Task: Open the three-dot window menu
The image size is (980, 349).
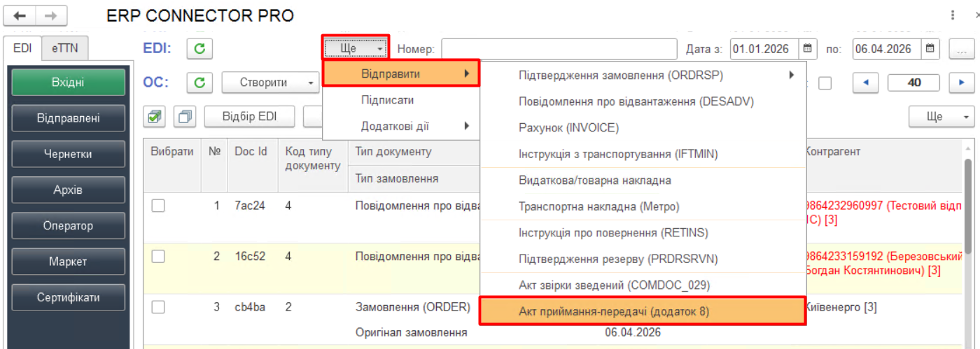Action: click(952, 15)
